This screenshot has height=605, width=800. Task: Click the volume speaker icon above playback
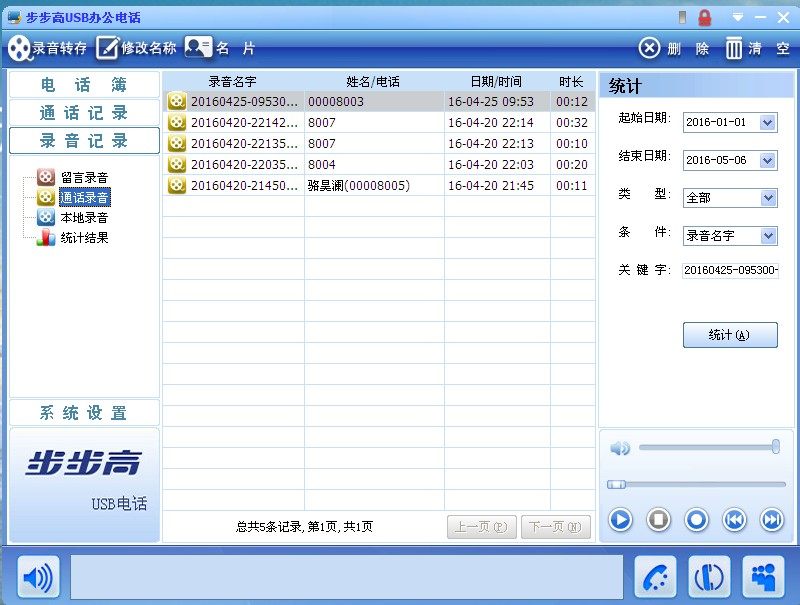(x=620, y=448)
